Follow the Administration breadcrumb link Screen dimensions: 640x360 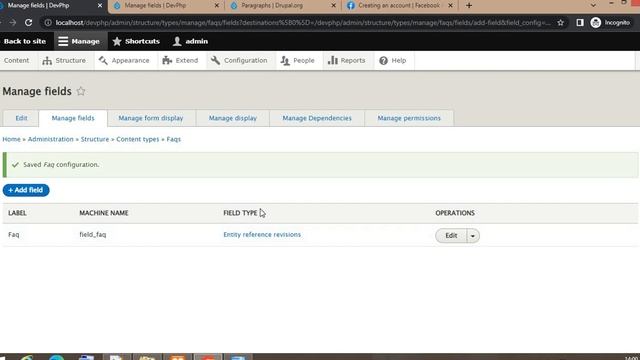pos(51,139)
